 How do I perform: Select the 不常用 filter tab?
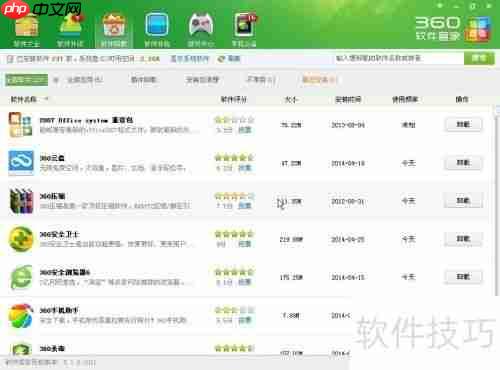261,80
